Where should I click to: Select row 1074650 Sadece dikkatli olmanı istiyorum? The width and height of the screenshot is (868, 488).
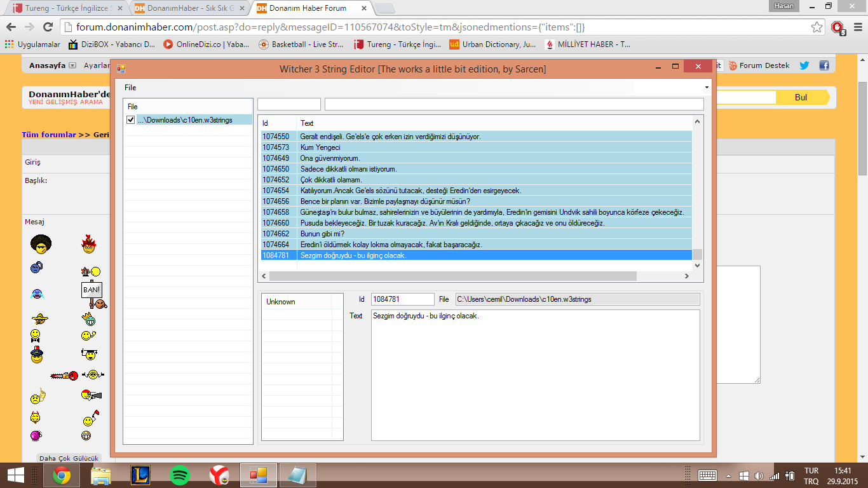476,169
